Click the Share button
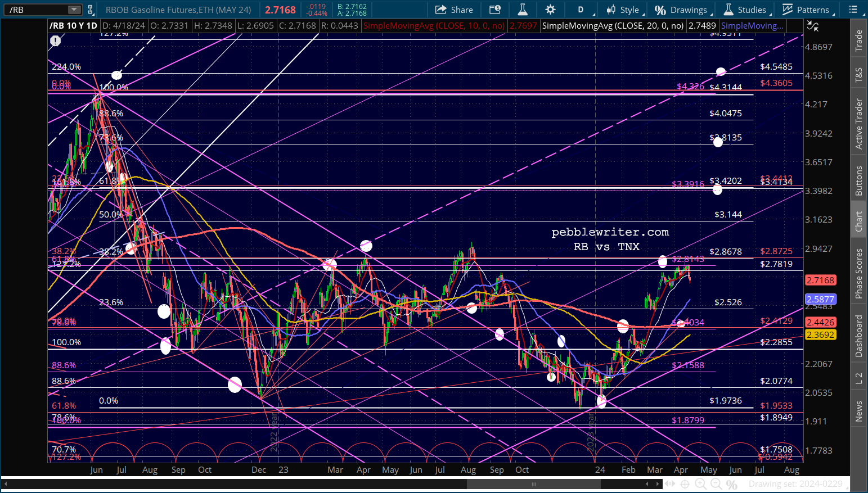868x493 pixels. tap(454, 10)
